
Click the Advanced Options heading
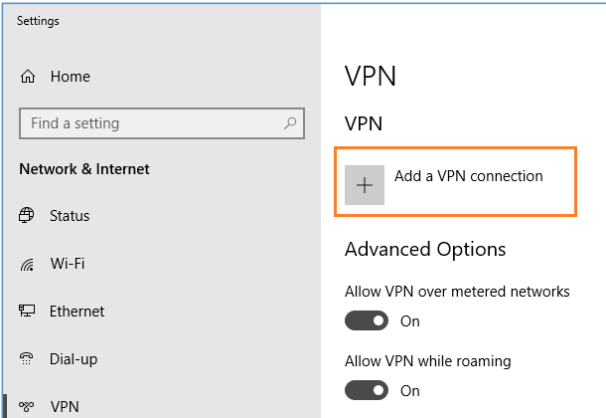(x=425, y=250)
